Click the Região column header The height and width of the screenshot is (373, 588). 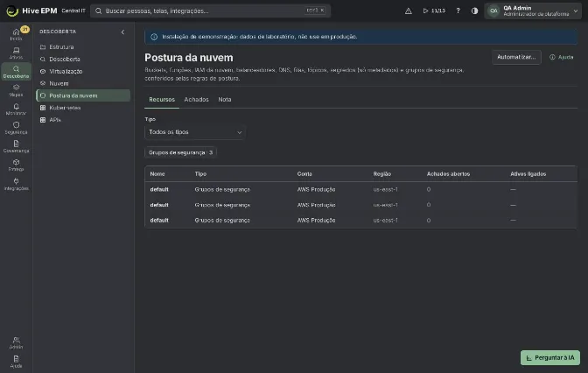(x=382, y=174)
